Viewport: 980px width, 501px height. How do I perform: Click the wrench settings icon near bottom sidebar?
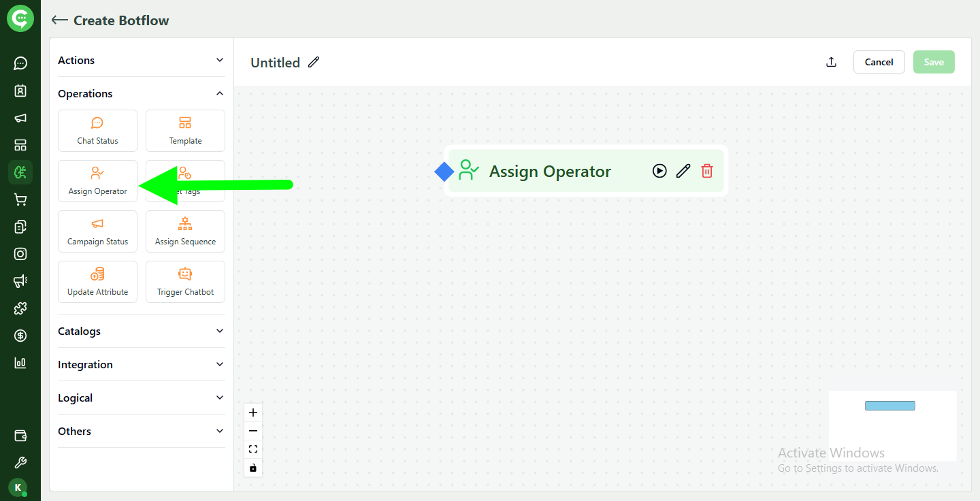click(x=20, y=462)
